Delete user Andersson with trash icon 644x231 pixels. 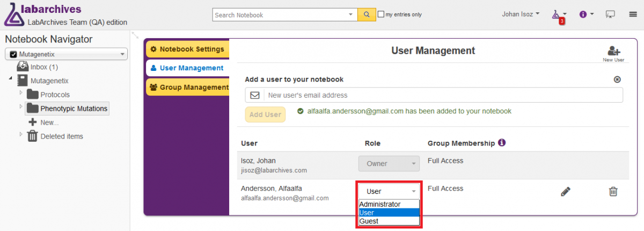click(613, 191)
